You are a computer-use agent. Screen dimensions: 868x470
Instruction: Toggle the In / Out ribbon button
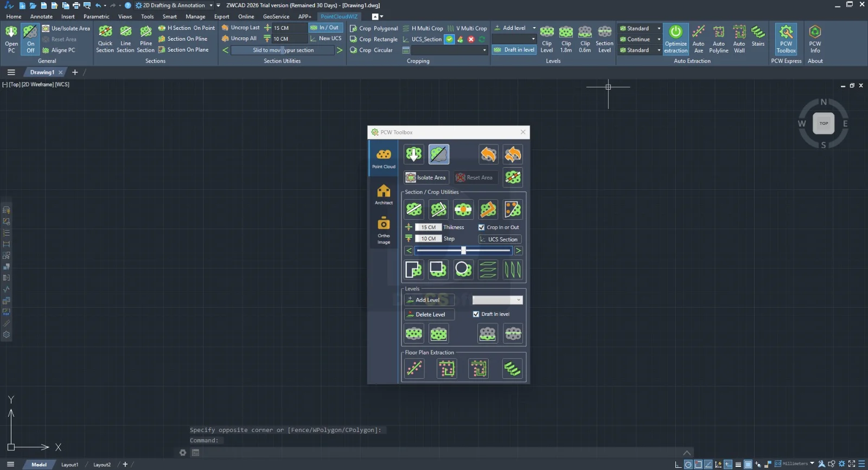(325, 28)
